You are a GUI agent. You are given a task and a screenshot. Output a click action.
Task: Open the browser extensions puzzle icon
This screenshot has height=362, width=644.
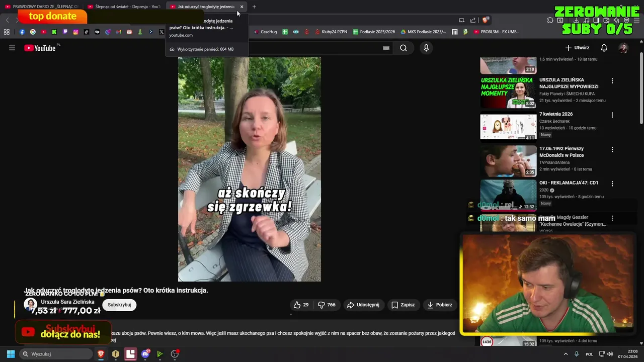(550, 20)
